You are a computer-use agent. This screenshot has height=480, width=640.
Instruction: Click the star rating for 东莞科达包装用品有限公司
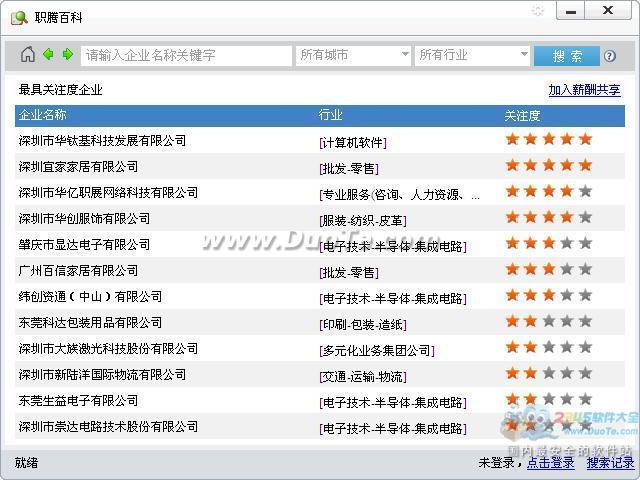[x=548, y=321]
